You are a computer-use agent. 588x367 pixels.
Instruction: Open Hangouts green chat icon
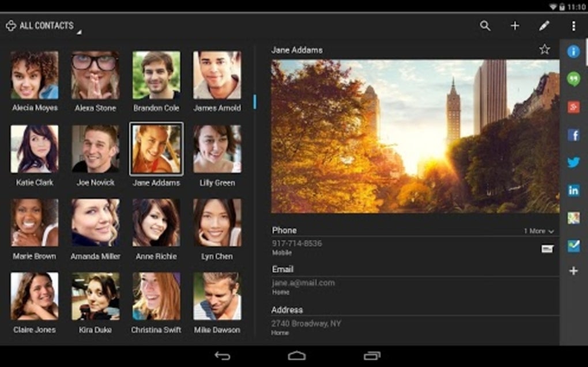pyautogui.click(x=574, y=79)
